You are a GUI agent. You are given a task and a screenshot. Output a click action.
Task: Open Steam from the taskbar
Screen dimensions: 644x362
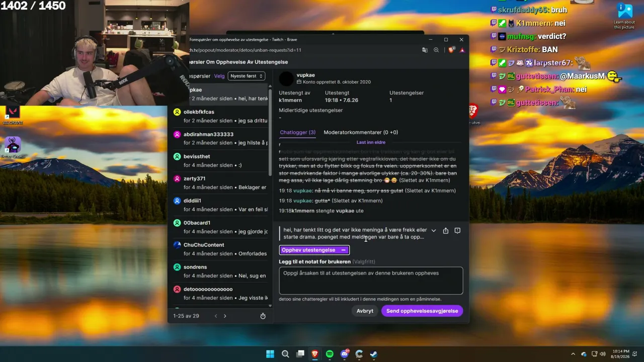coord(374,354)
